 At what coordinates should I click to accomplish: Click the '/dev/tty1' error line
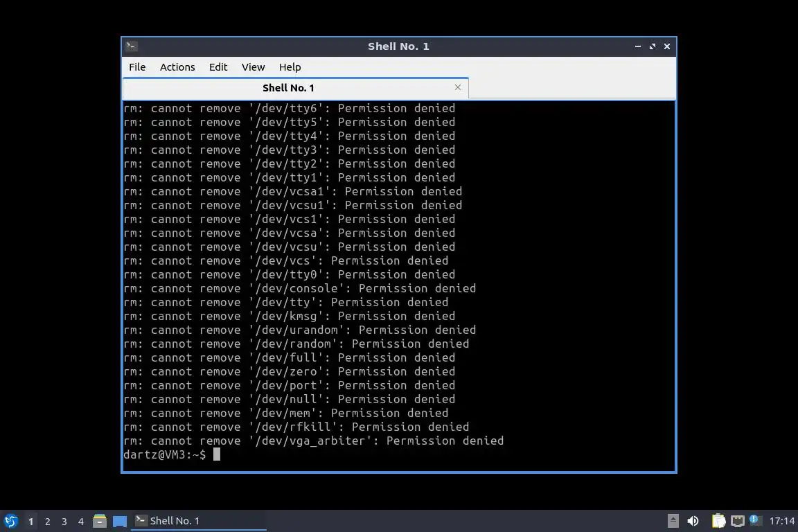click(289, 177)
